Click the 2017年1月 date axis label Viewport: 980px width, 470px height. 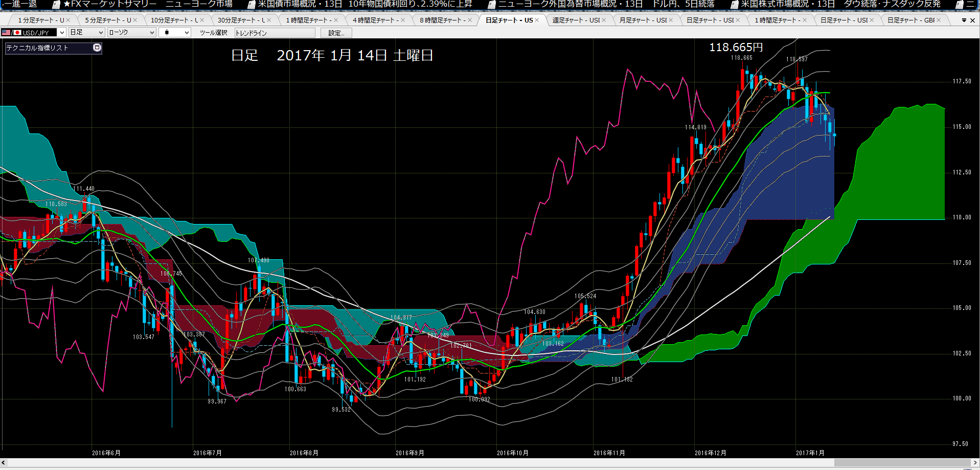810,453
